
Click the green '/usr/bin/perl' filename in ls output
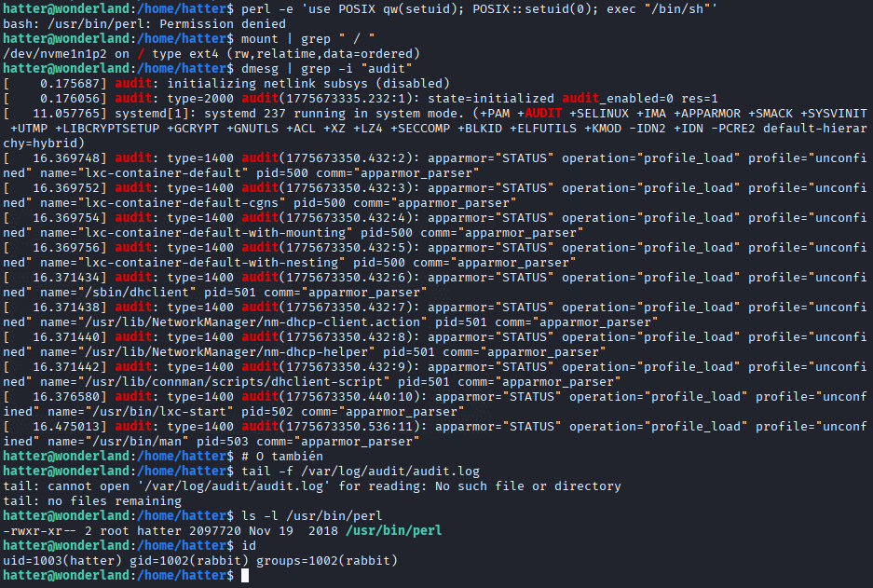(394, 531)
